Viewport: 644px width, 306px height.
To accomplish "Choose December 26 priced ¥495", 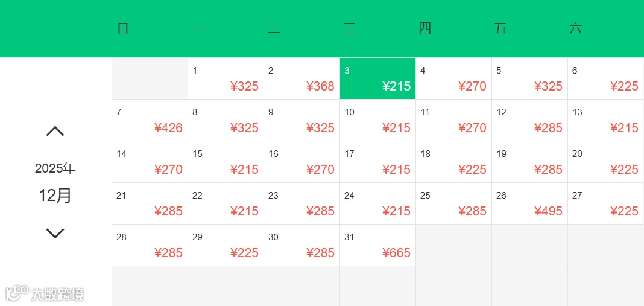I will [530, 203].
